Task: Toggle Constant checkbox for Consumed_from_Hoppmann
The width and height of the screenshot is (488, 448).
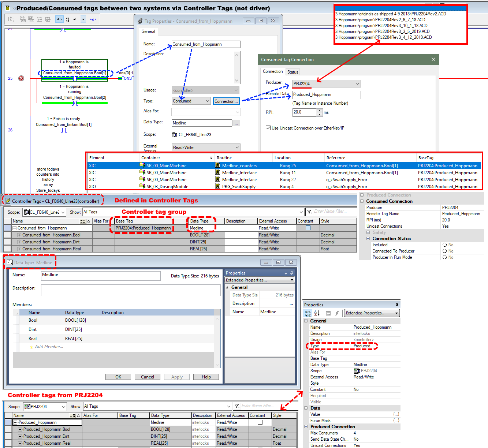Action: [308, 228]
